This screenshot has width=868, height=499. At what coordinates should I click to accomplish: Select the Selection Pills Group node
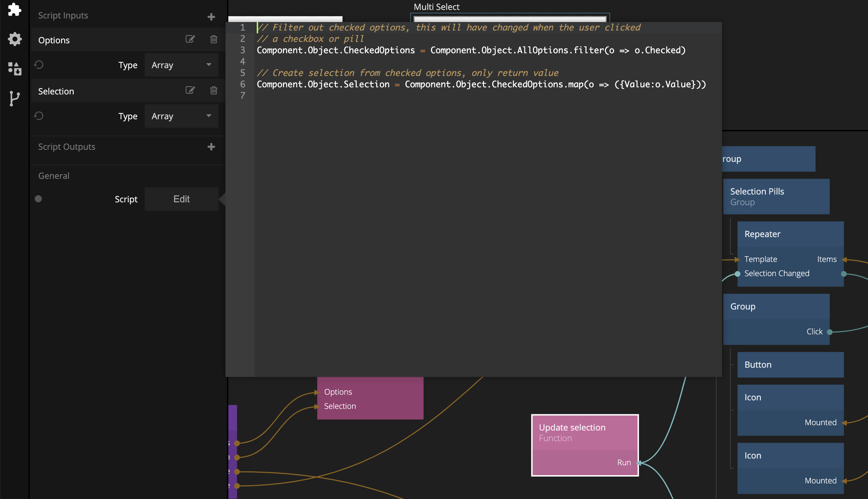pyautogui.click(x=776, y=196)
